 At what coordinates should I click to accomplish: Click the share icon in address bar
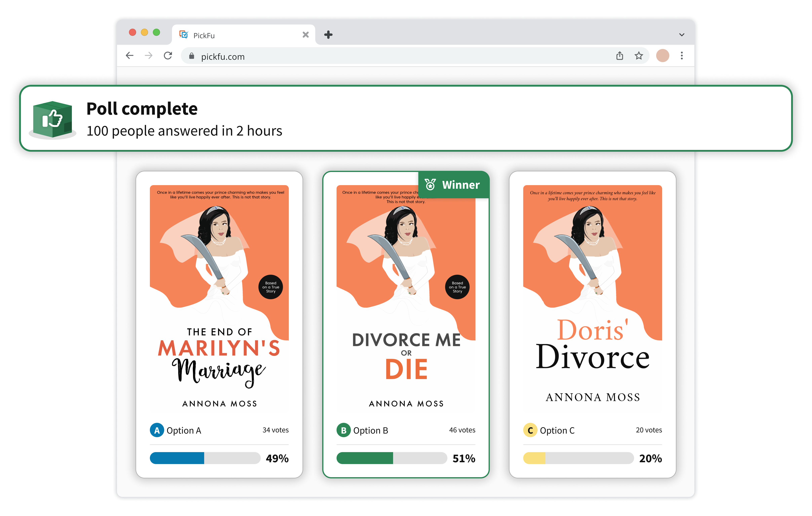coord(620,56)
